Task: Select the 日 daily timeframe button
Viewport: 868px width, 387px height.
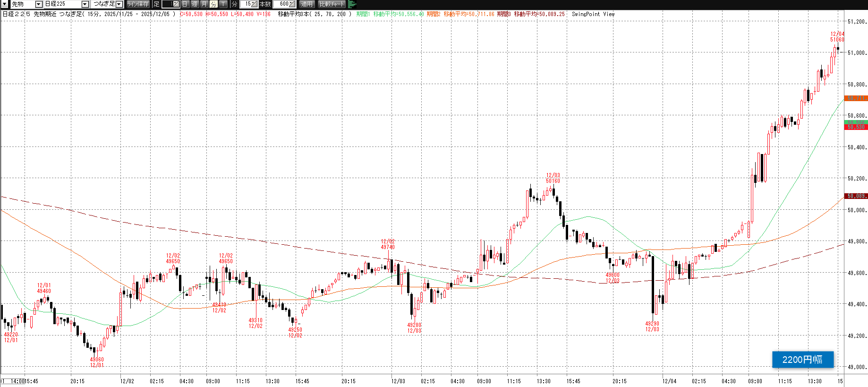Action: (185, 4)
